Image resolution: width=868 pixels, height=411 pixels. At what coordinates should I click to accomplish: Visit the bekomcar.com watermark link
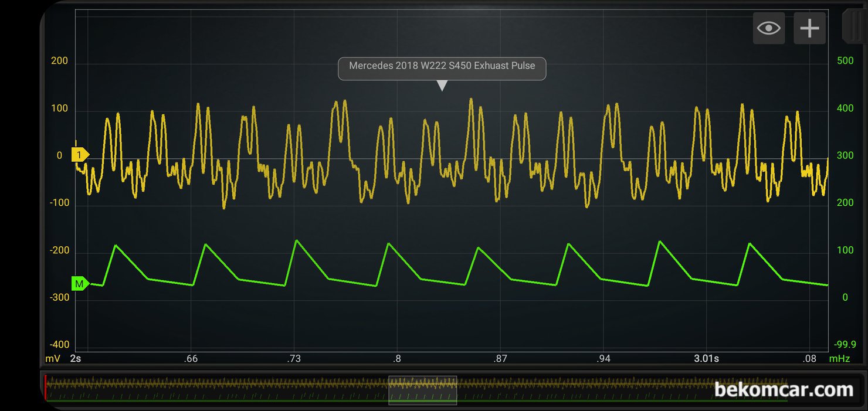(x=784, y=389)
